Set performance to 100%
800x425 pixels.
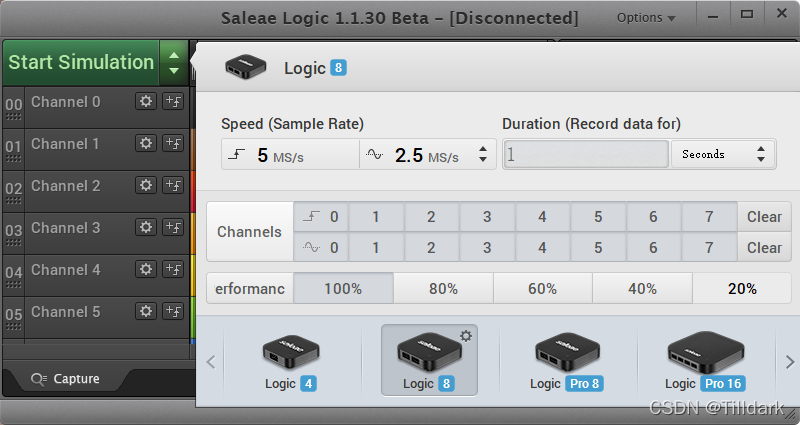coord(343,289)
